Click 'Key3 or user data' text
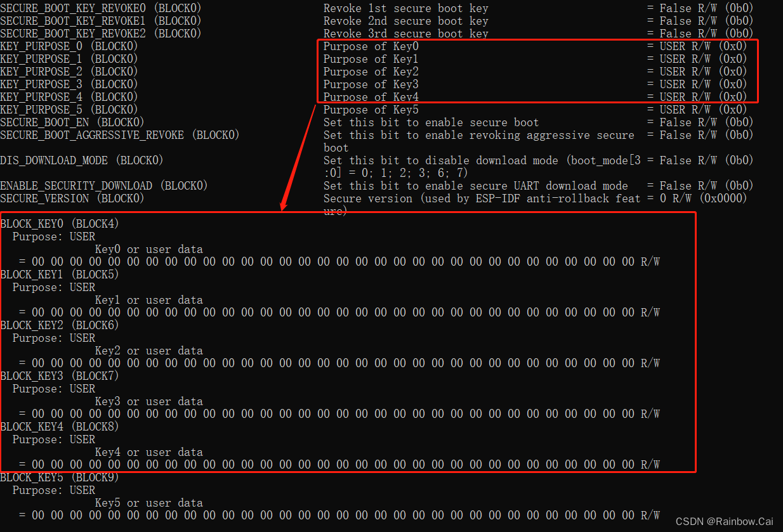The width and height of the screenshot is (783, 532). pyautogui.click(x=149, y=401)
